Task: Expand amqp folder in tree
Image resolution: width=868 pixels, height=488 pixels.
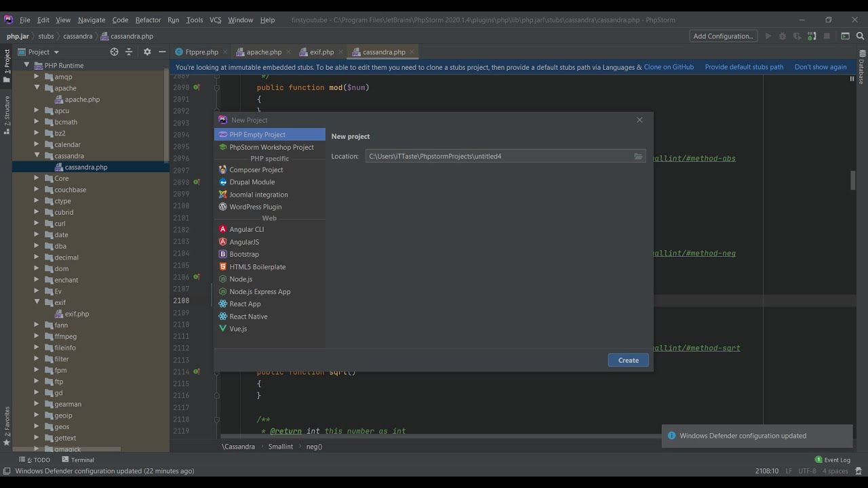Action: pos(37,77)
